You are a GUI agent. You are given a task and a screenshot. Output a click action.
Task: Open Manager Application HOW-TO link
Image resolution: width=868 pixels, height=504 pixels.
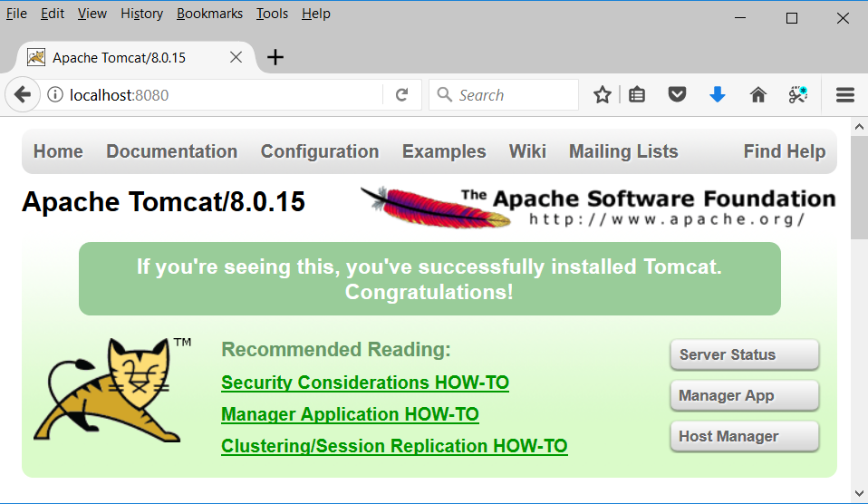[350, 413]
